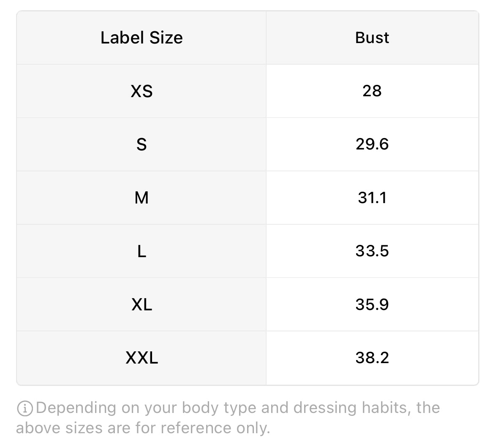Click the XS size label cell

(142, 91)
